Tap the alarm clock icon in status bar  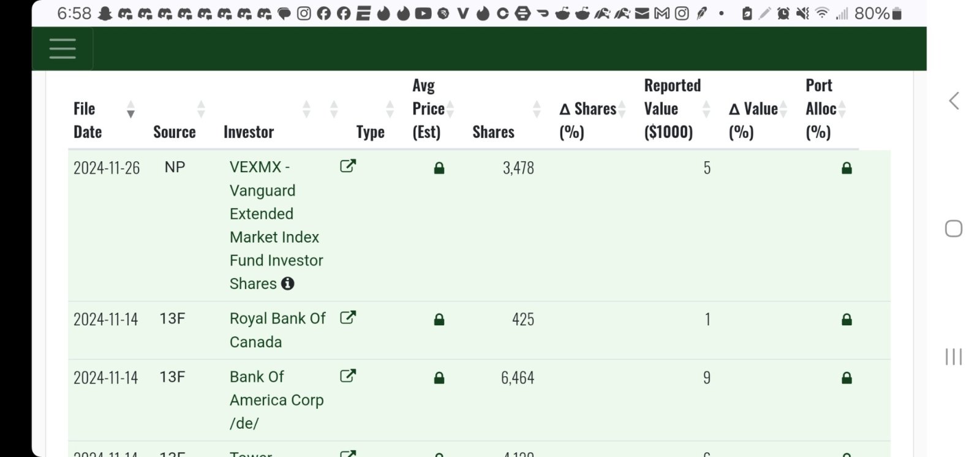(x=783, y=13)
